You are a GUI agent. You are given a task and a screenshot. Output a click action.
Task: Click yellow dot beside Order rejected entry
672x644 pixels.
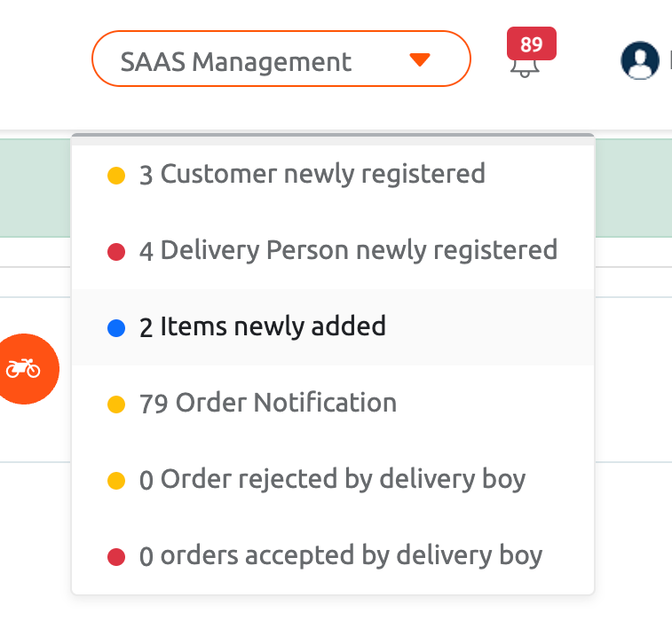[116, 481]
